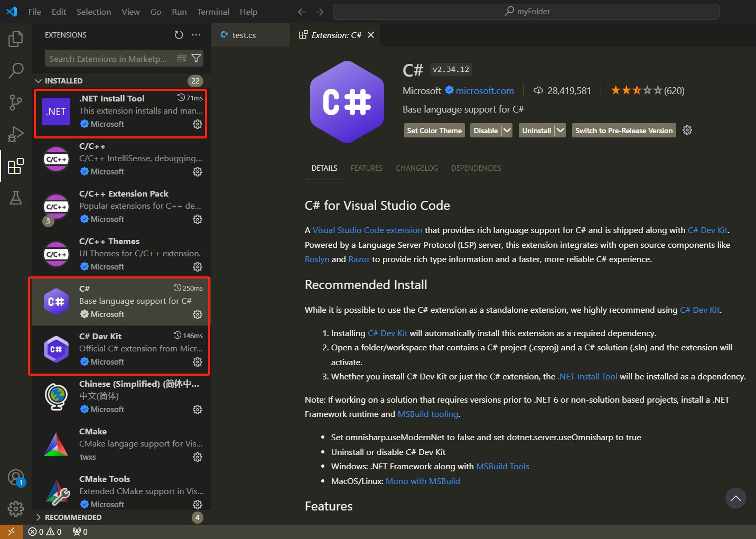Viewport: 756px width, 539px height.
Task: Open the Uninstall dropdown arrow
Action: coord(561,131)
